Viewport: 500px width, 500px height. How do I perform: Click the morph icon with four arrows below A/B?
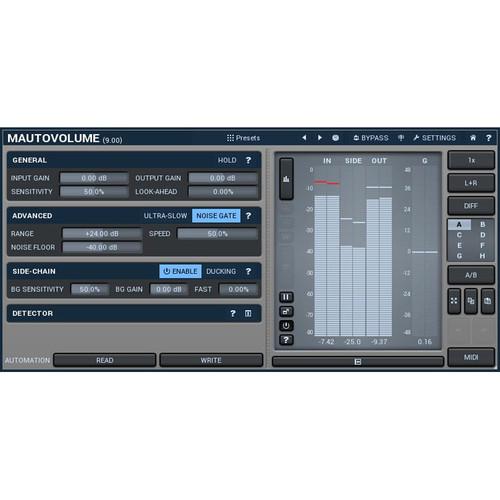[454, 301]
